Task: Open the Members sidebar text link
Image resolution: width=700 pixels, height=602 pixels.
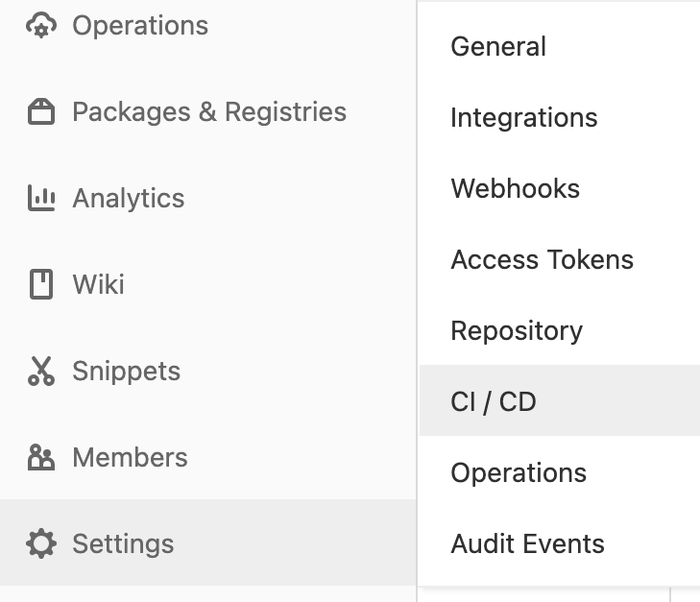Action: [131, 458]
